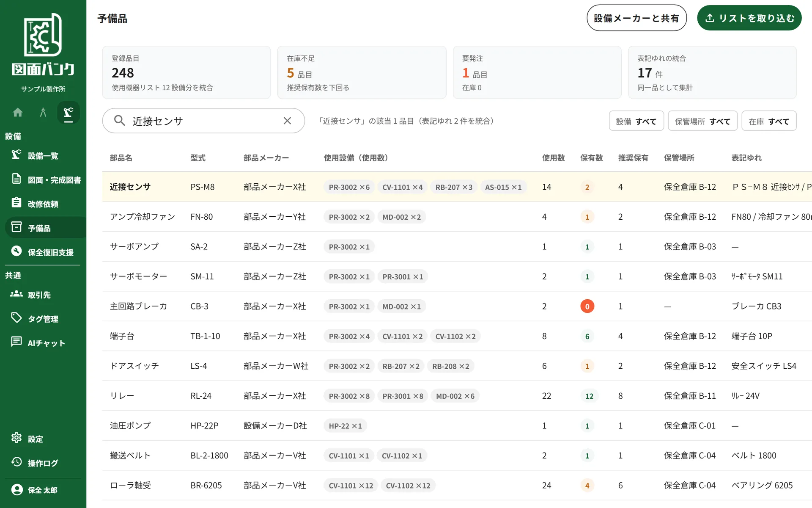Click stock badge 12 for リレー

coord(589,396)
